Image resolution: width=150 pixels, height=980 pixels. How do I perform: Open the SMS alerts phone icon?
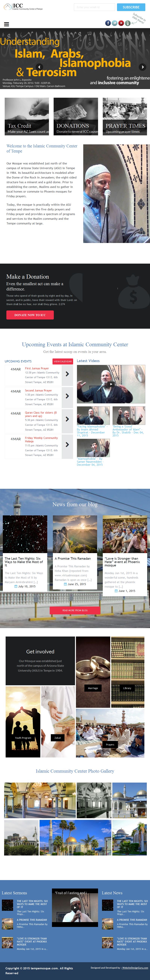point(127,23)
